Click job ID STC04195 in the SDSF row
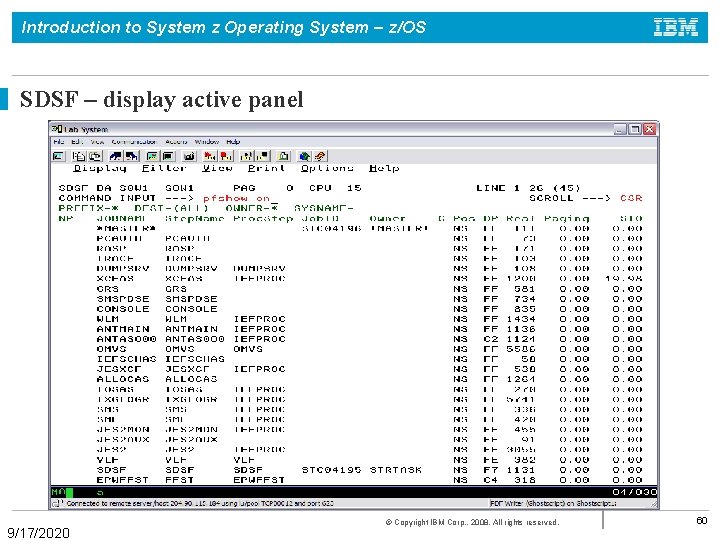The width and height of the screenshot is (720, 540). pos(332,470)
